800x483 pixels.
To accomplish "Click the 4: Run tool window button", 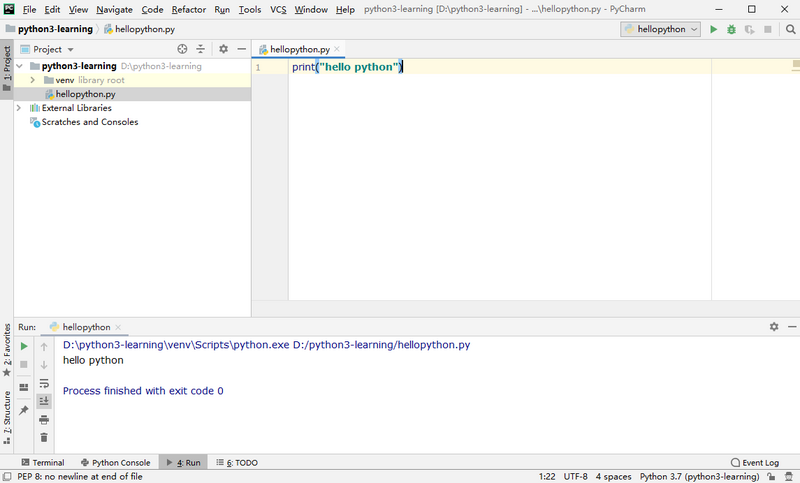I will [183, 463].
